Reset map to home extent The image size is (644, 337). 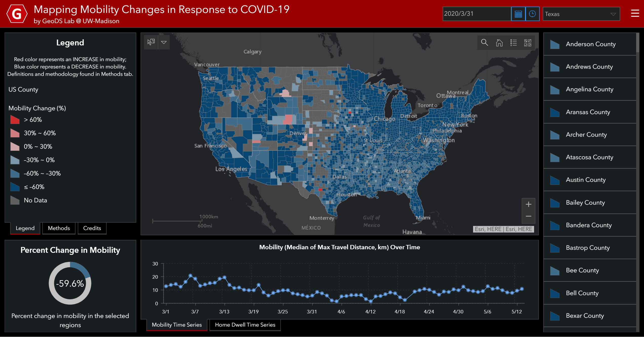499,43
